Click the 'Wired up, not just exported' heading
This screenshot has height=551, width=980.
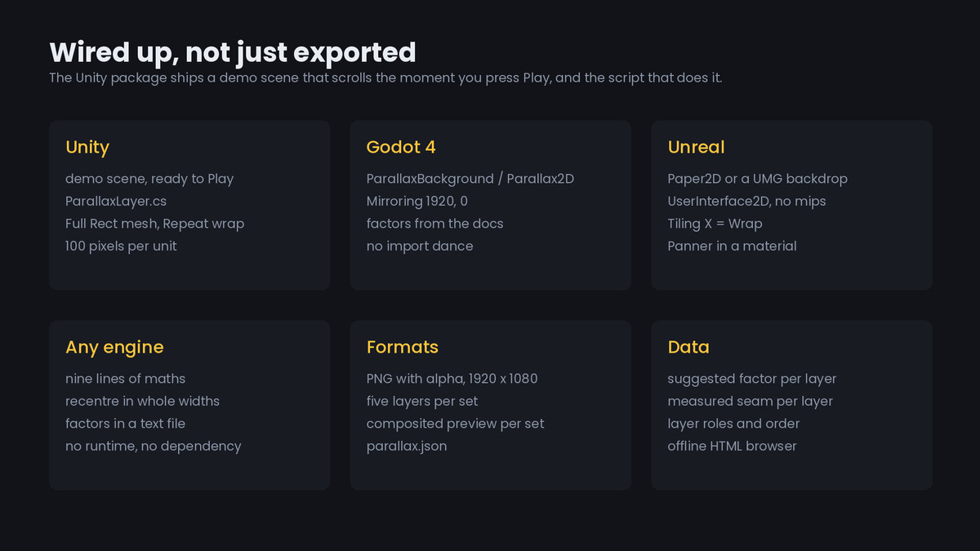pos(233,52)
